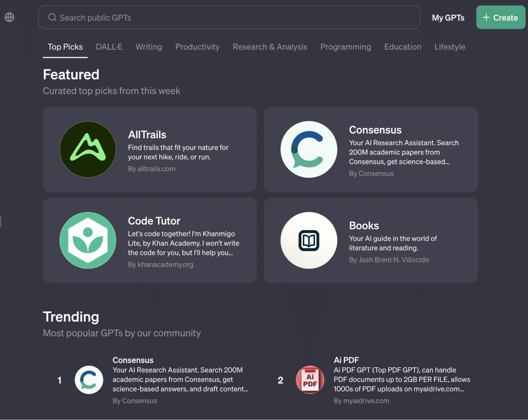Click rank number 1 in Trending

tap(59, 380)
